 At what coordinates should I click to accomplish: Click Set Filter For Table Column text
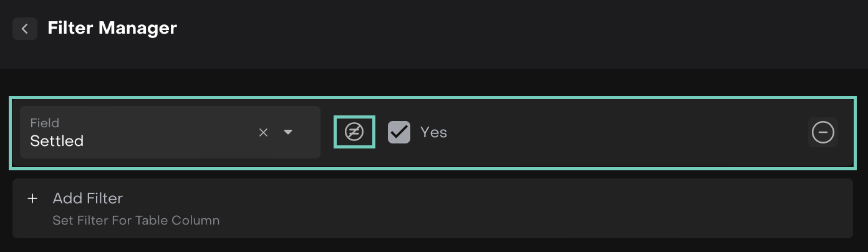136,220
